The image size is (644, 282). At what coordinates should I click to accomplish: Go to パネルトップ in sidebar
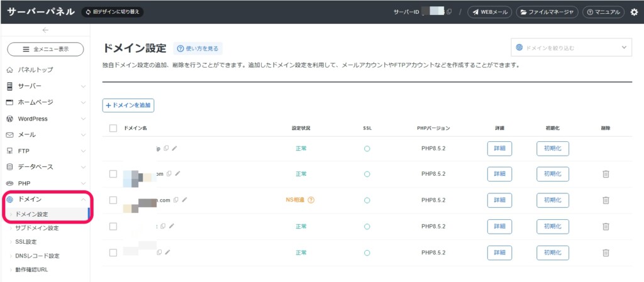[x=45, y=70]
